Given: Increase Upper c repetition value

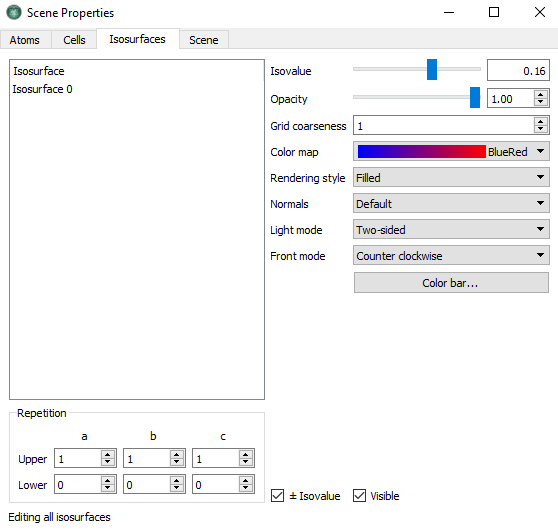Looking at the screenshot, I should [x=246, y=454].
